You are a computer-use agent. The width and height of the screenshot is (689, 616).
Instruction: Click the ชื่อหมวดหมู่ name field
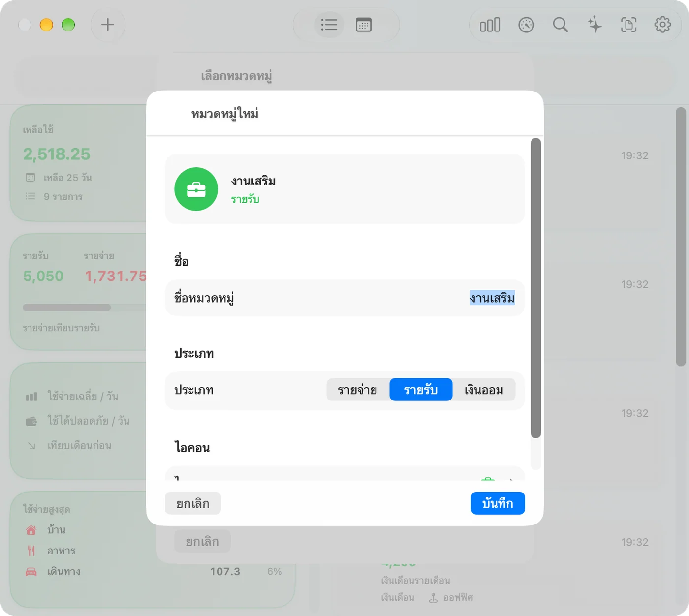(x=344, y=298)
